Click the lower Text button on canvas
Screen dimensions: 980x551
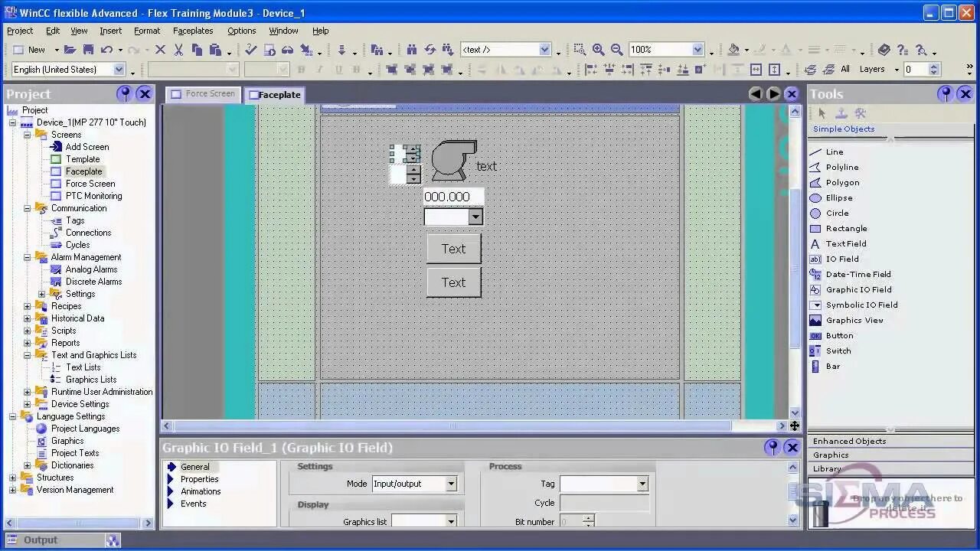(453, 282)
